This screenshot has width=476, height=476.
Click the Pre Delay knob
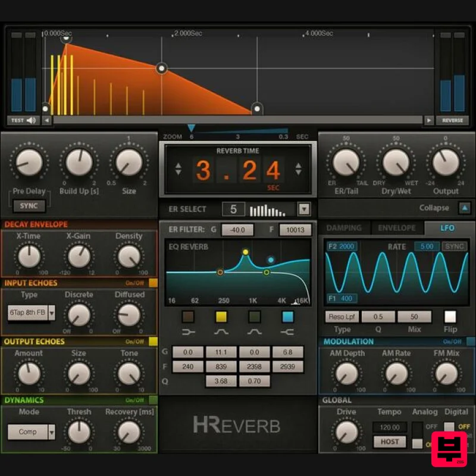(x=29, y=162)
